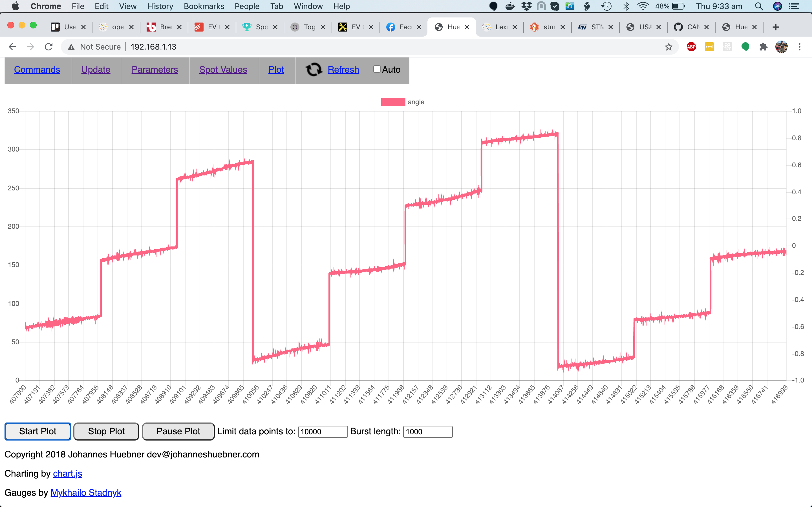Click Limit data points input field
This screenshot has height=507, width=812.
[323, 432]
